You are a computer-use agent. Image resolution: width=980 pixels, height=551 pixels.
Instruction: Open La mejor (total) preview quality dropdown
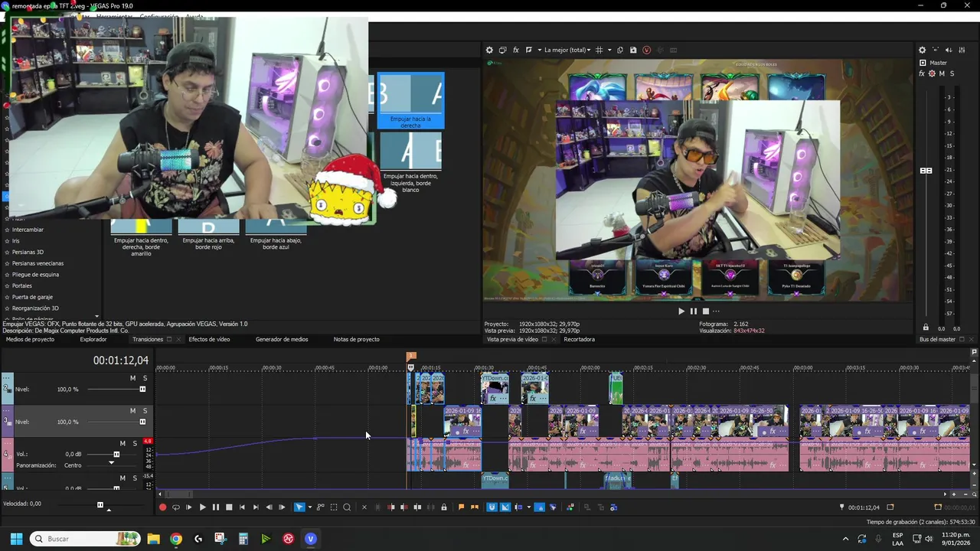[x=567, y=50]
